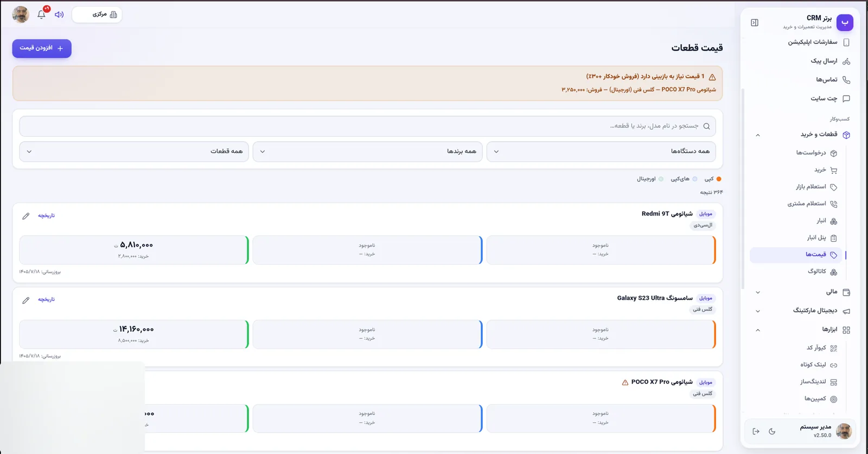Open the همه دستگاه‌ها dropdown
868x454 pixels.
[601, 152]
